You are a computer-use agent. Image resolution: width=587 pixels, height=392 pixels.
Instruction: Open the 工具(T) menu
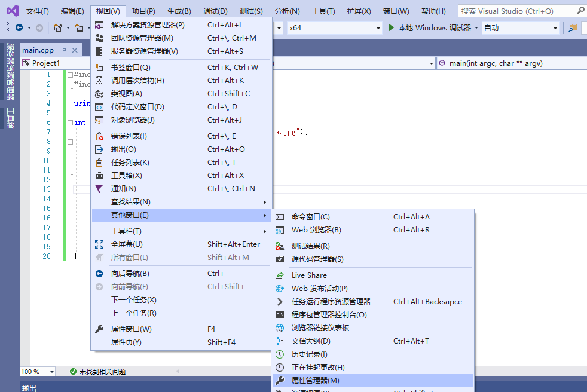[x=323, y=11]
